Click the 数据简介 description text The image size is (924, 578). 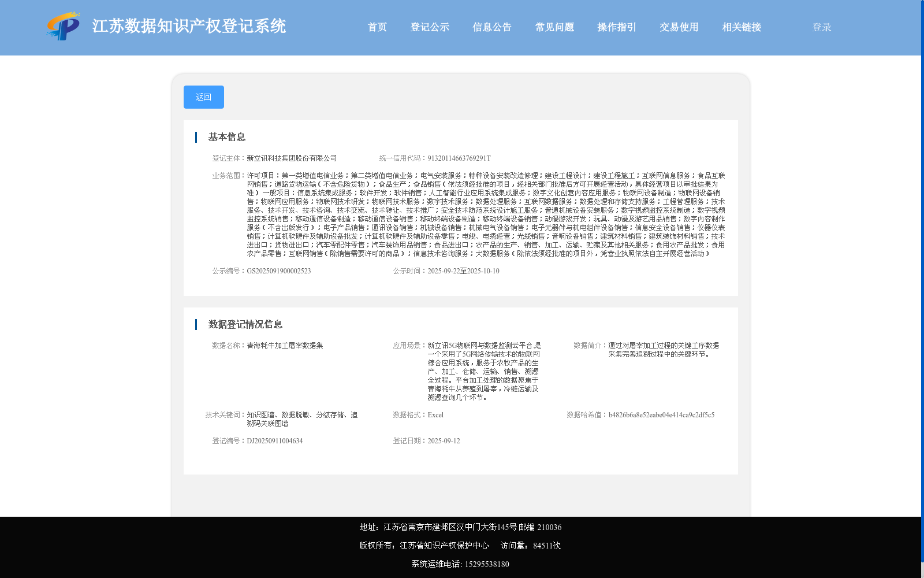(x=664, y=350)
